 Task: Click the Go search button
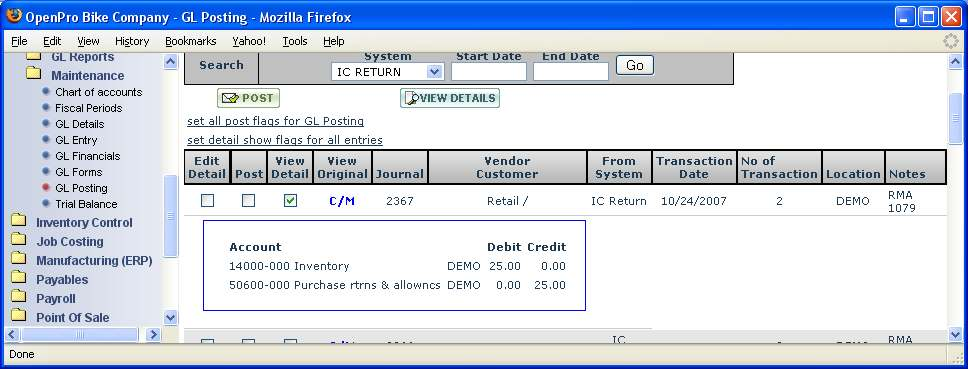click(635, 65)
